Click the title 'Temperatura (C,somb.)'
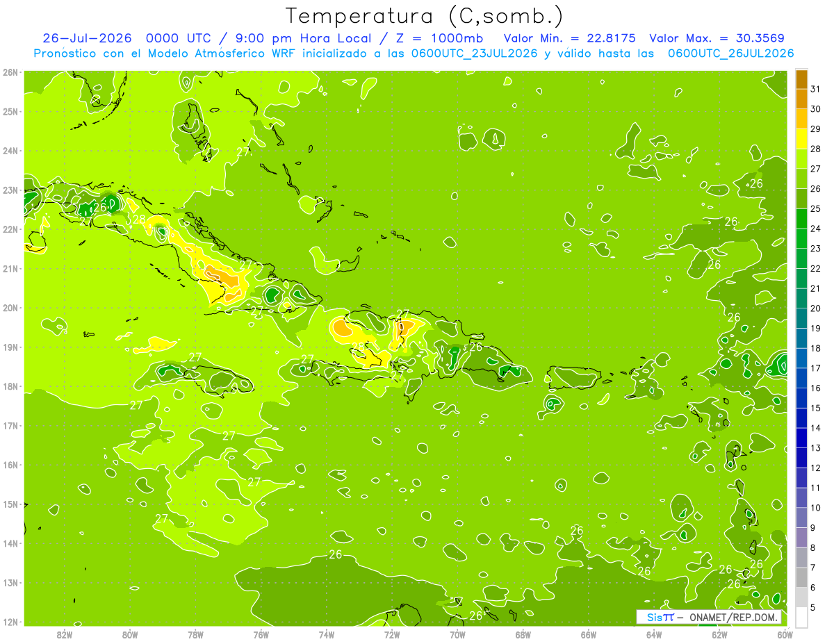The height and width of the screenshot is (644, 834). pos(425,17)
